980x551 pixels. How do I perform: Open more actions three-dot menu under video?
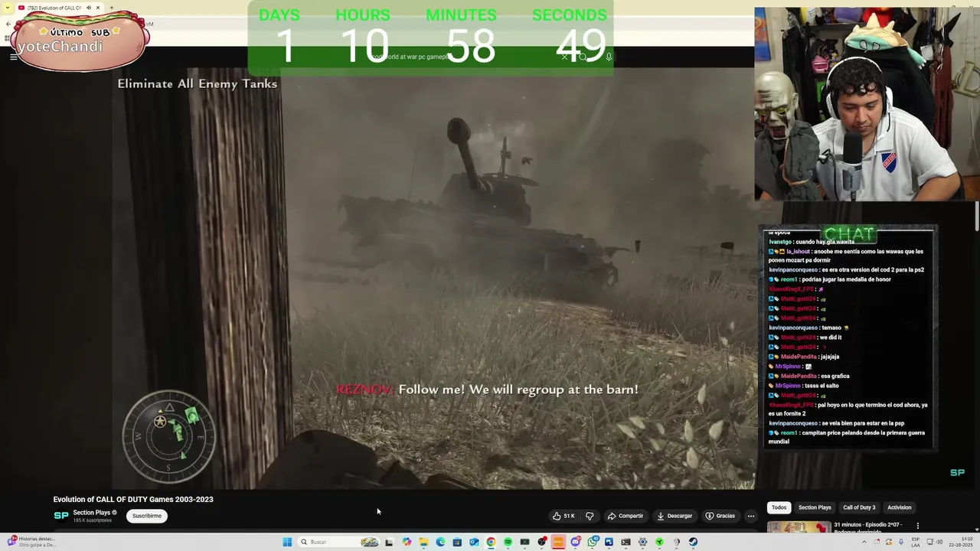pyautogui.click(x=751, y=516)
